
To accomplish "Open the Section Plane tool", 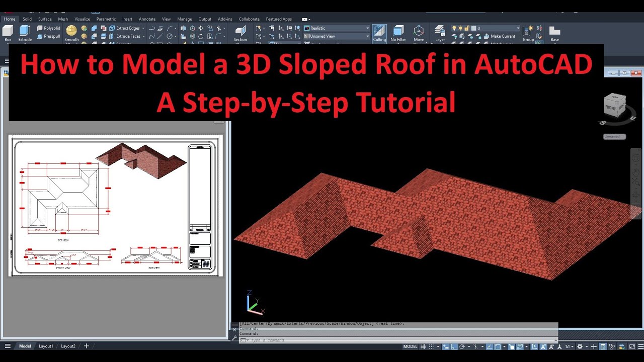I will [240, 34].
